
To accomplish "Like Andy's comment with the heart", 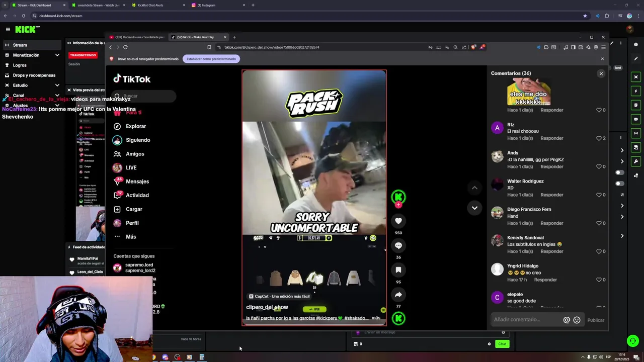I will (x=599, y=166).
